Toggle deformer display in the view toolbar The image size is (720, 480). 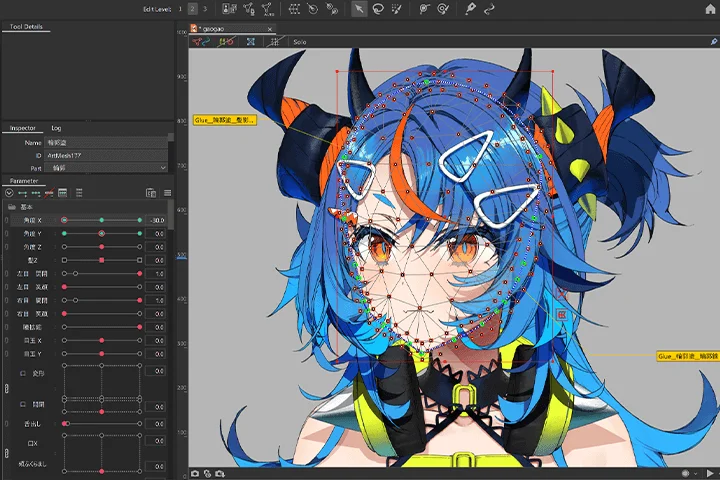tap(201, 42)
